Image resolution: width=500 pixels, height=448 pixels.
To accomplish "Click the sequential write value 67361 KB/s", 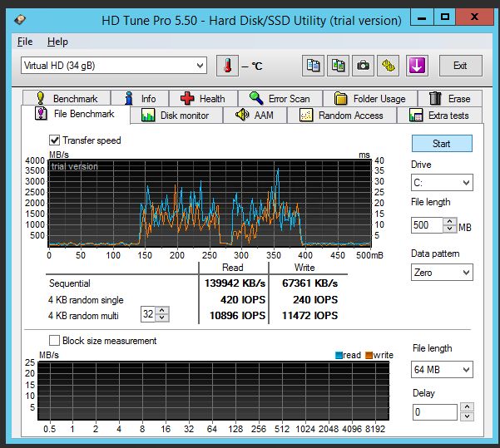I will pos(309,283).
